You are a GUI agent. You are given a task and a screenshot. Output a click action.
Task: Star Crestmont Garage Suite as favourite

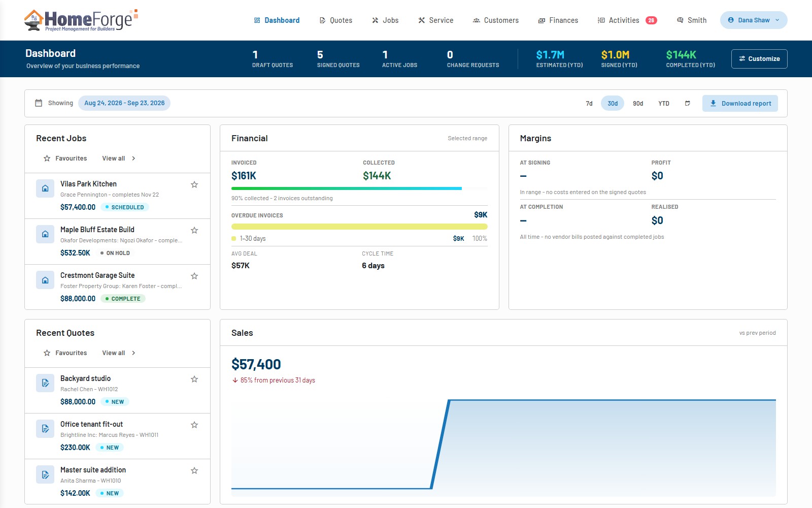pyautogui.click(x=194, y=276)
